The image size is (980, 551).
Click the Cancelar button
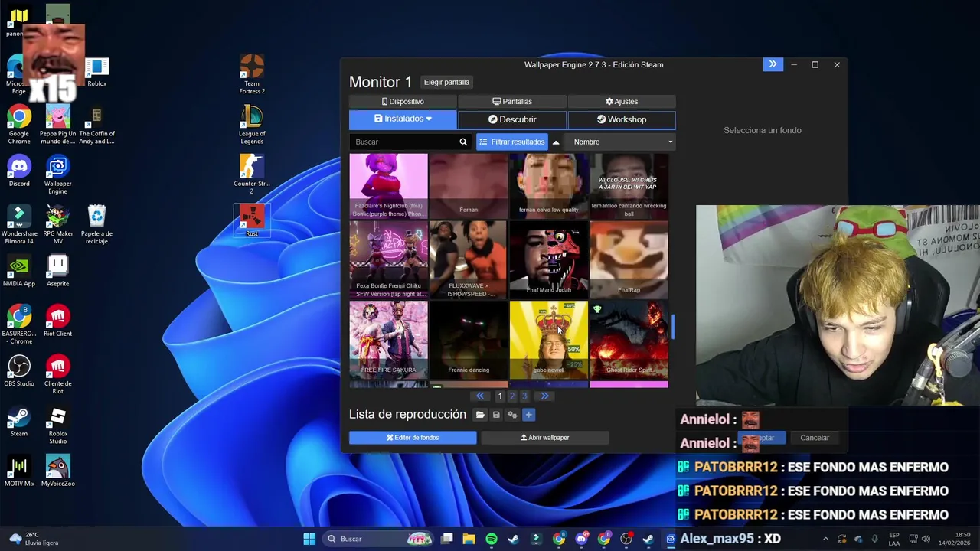pos(815,438)
